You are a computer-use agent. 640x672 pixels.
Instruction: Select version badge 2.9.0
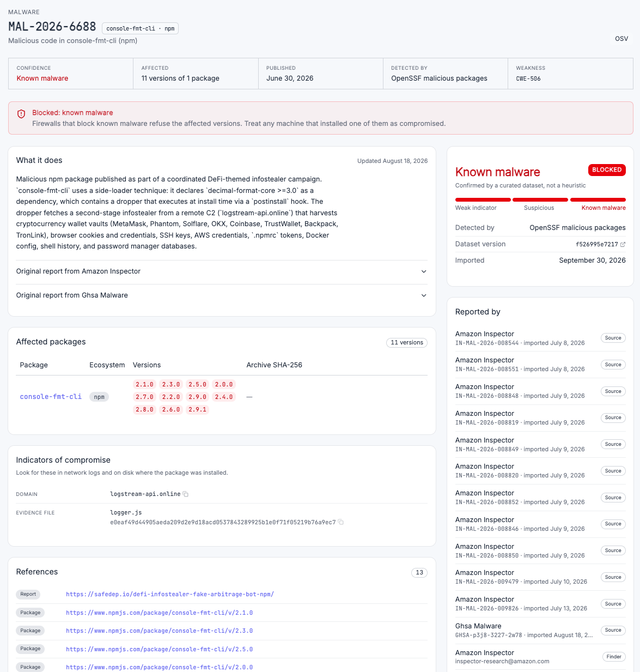click(x=197, y=397)
